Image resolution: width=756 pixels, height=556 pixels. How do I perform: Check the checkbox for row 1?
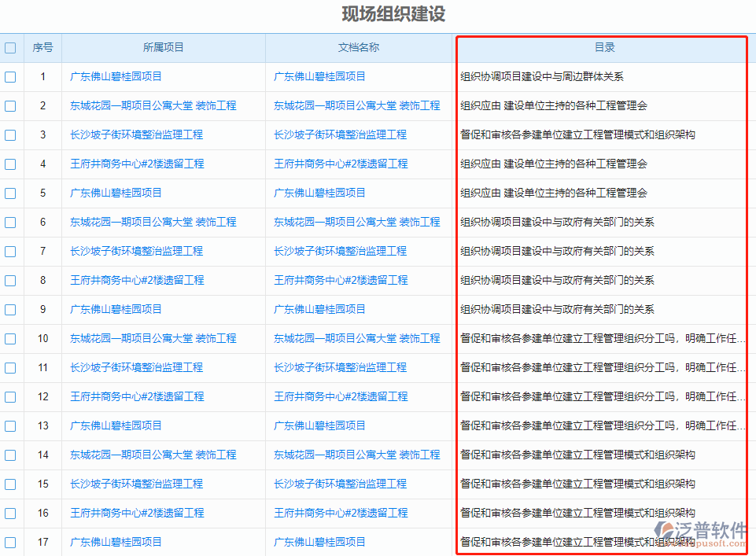(x=10, y=76)
